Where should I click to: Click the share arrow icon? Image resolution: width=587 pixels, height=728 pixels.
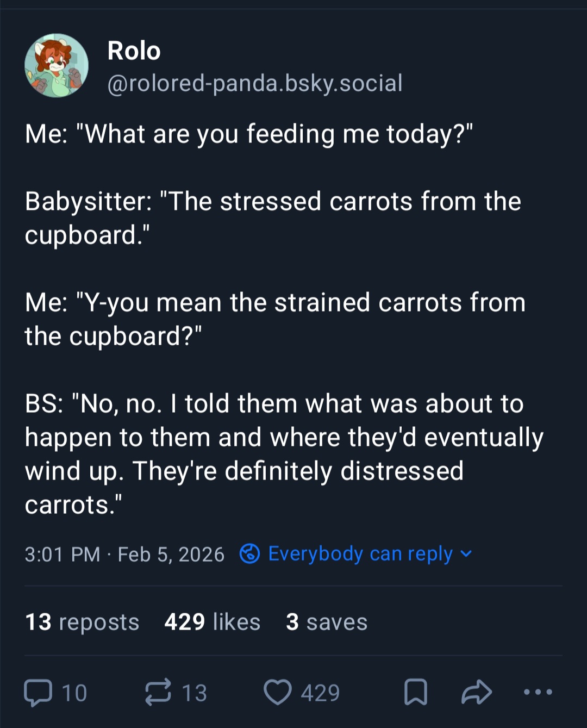pos(477,693)
